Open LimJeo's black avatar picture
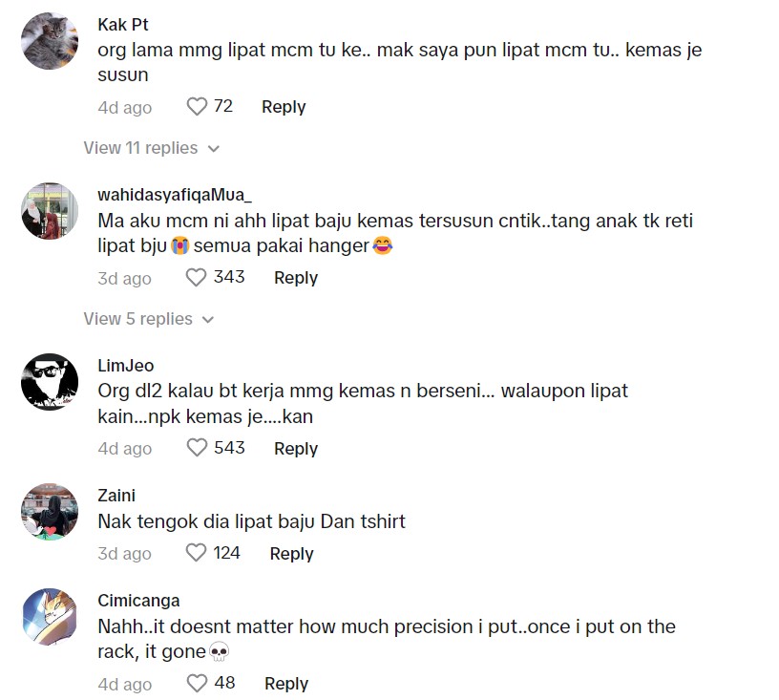 [x=50, y=382]
